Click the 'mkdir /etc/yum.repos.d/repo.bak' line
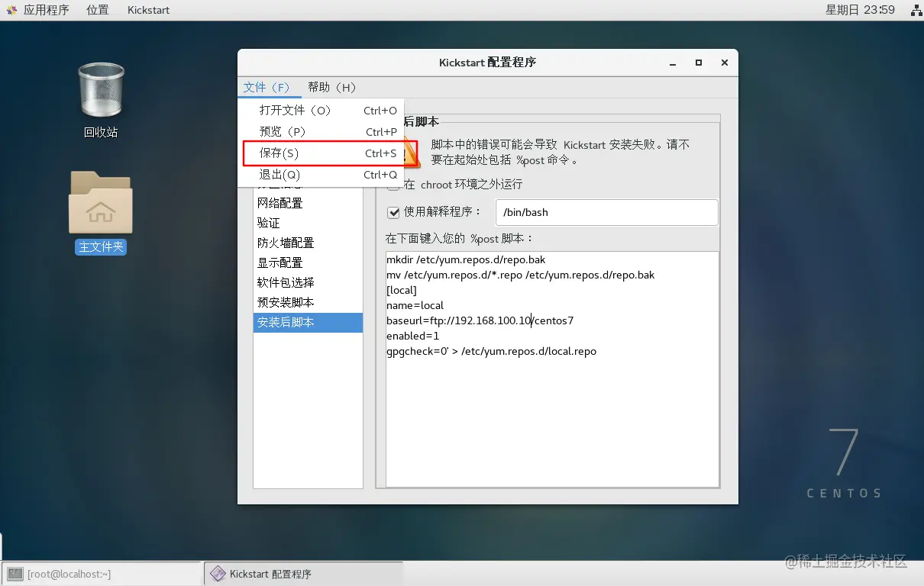The height and width of the screenshot is (586, 924). pos(466,259)
